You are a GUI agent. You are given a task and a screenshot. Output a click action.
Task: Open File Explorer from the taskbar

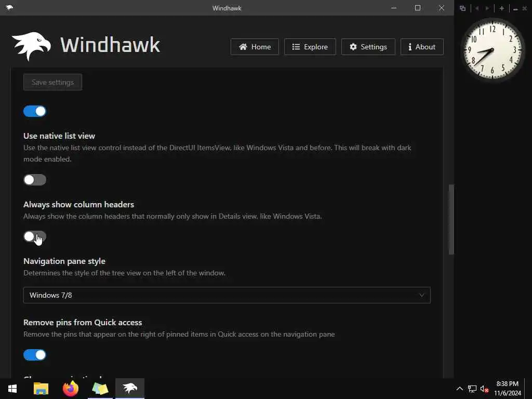(41, 389)
